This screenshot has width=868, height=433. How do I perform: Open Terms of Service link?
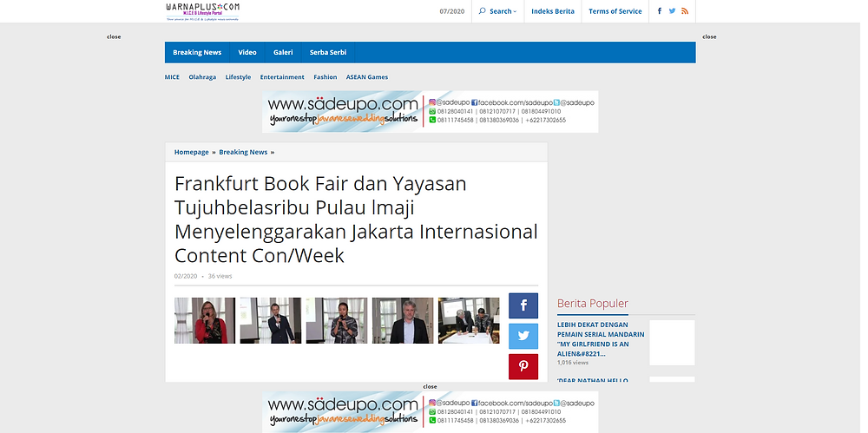click(615, 11)
